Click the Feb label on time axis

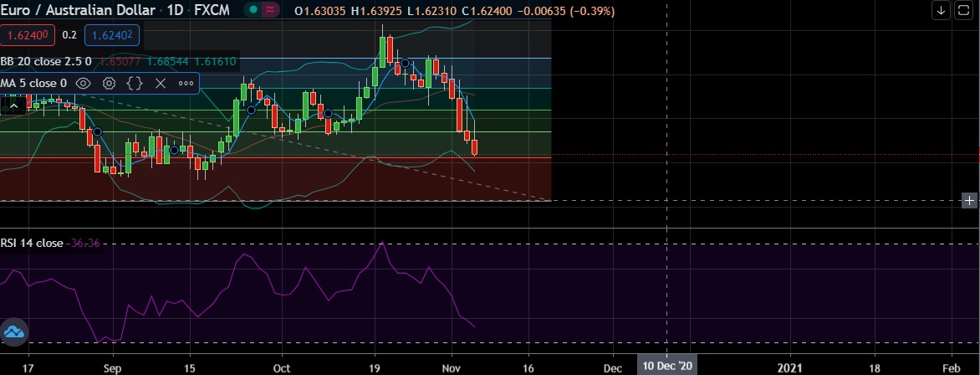coord(952,368)
